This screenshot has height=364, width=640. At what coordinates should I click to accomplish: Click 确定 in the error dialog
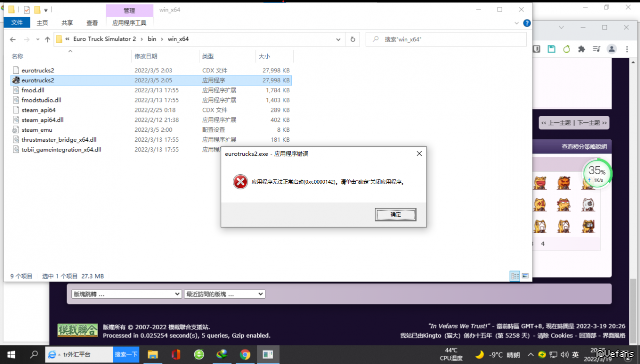[x=395, y=215]
